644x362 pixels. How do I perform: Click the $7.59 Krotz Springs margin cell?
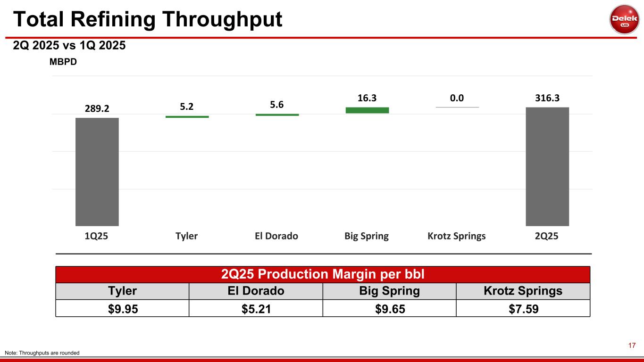[523, 309]
